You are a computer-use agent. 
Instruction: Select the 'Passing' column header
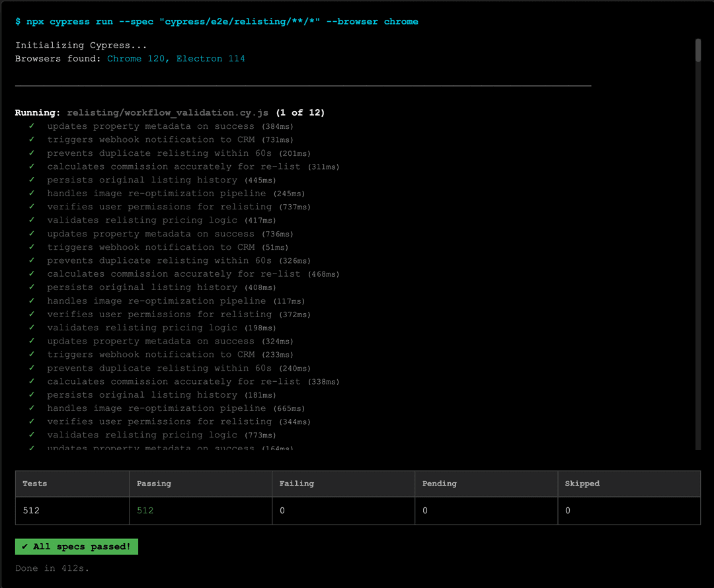154,484
